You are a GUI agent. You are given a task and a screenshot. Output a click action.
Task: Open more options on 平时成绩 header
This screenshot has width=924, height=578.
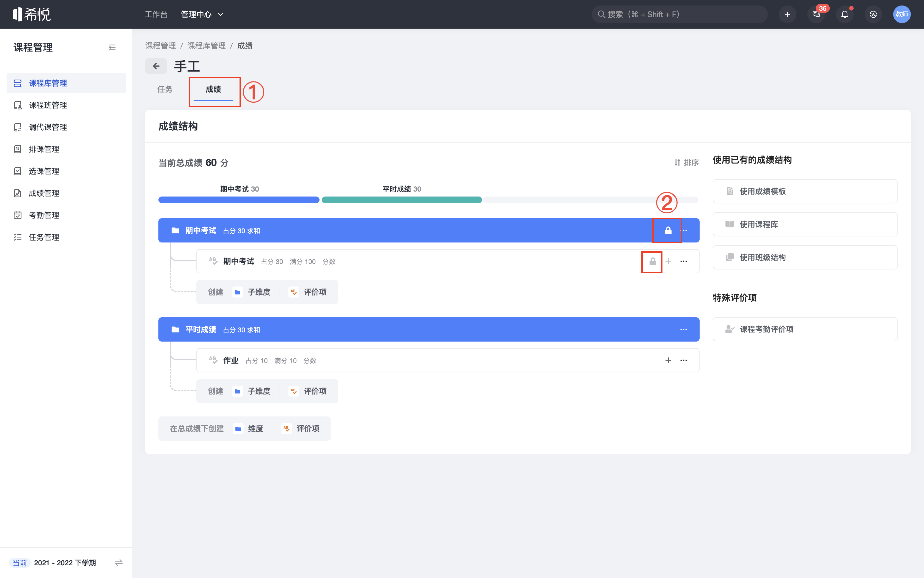(x=683, y=329)
